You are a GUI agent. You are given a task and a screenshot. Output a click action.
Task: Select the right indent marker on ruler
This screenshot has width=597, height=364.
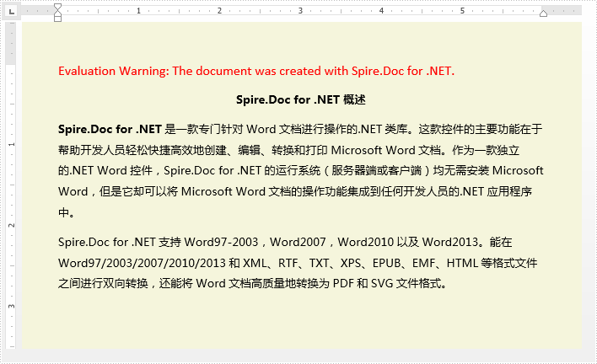pos(543,13)
